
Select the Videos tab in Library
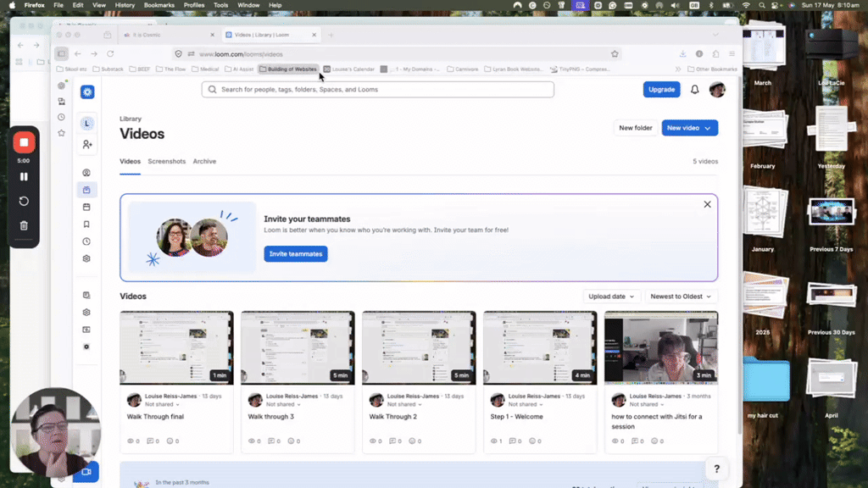point(130,162)
